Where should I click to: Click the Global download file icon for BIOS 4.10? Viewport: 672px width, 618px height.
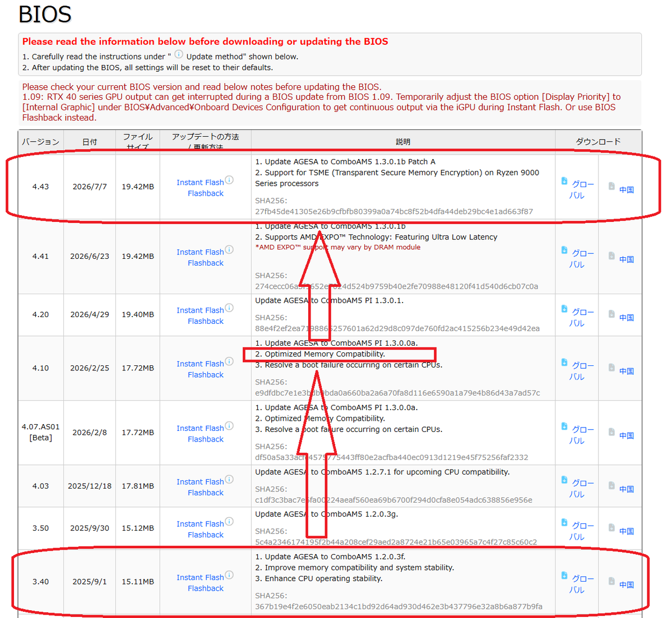click(x=564, y=362)
